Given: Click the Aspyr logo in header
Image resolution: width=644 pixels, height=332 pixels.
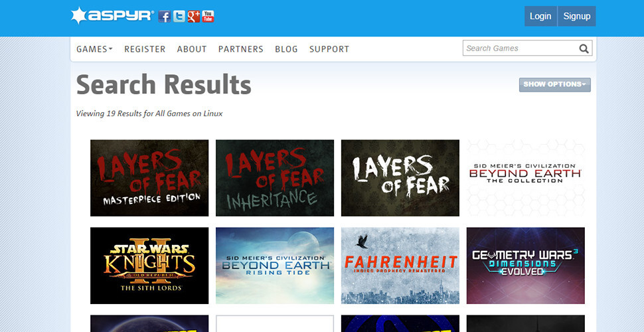Looking at the screenshot, I should (112, 16).
